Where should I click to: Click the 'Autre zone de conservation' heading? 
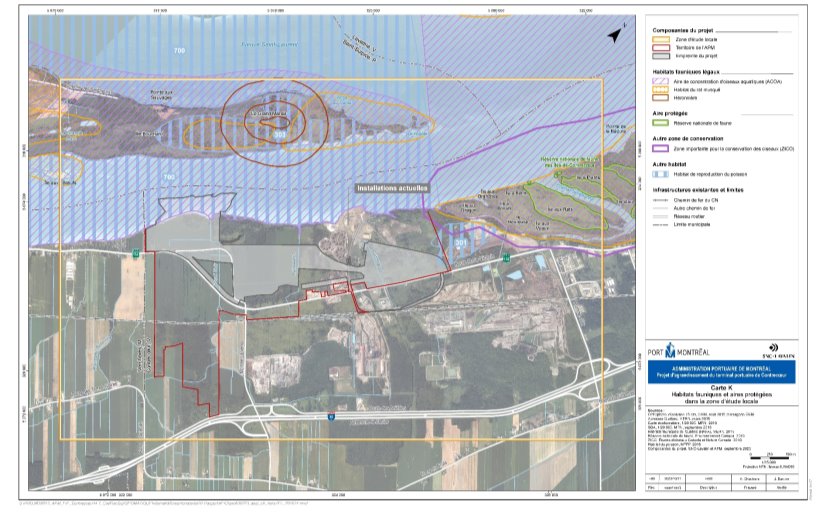click(x=688, y=139)
